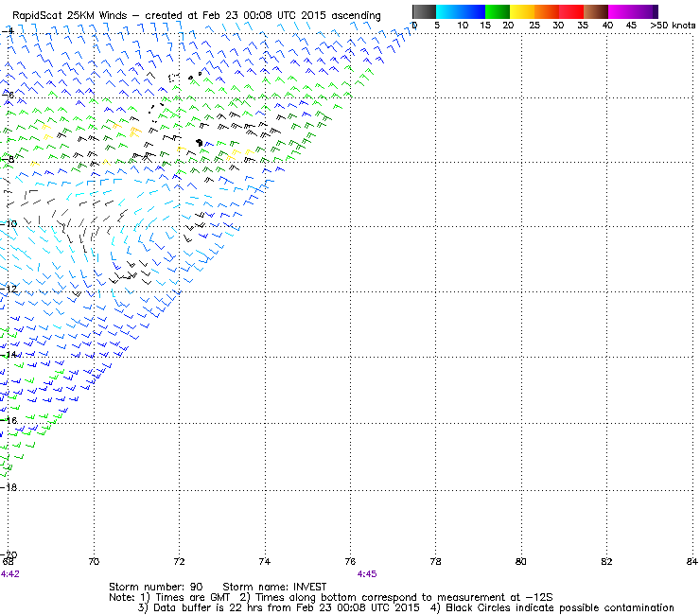This screenshot has height=615, width=700.
Task: Click legend tick label 25
Action: click(x=534, y=26)
